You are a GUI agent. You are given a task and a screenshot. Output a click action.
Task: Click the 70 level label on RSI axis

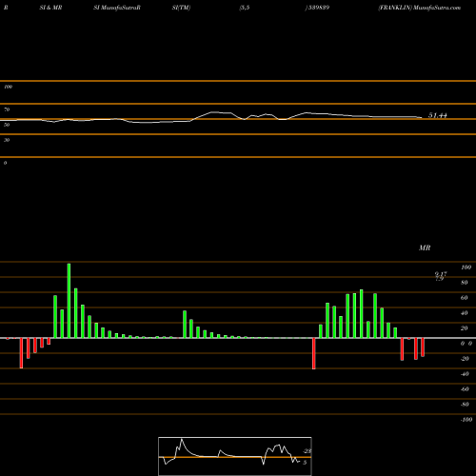click(x=7, y=109)
